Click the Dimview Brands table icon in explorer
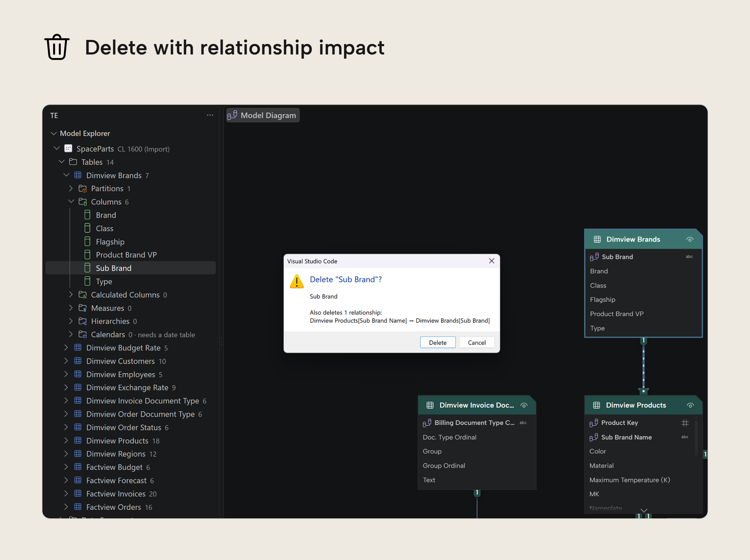The height and width of the screenshot is (560, 750). 78,175
